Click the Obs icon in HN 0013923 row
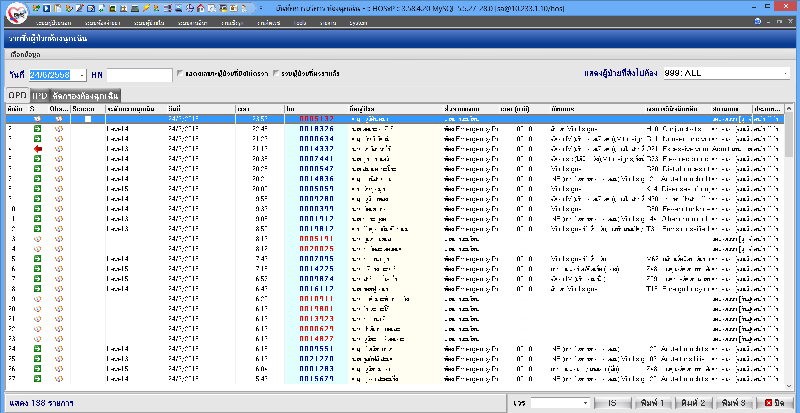The image size is (800, 413). [59, 319]
